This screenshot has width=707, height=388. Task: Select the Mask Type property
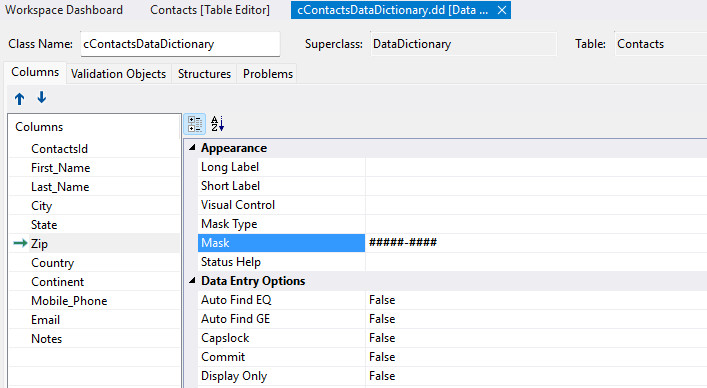tap(281, 224)
